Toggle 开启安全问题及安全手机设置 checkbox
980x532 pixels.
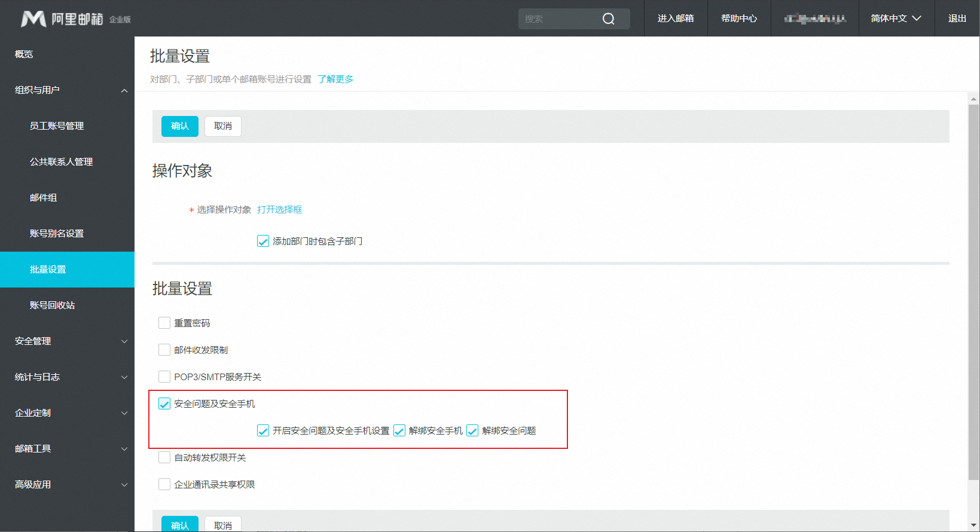pos(263,431)
